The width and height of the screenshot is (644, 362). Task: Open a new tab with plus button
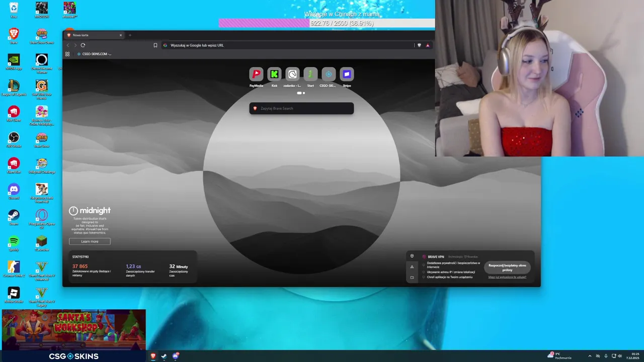(130, 35)
